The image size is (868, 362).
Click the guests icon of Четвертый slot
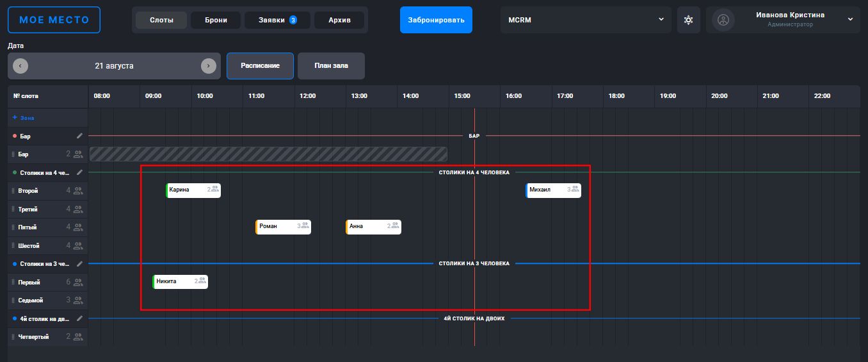78,337
